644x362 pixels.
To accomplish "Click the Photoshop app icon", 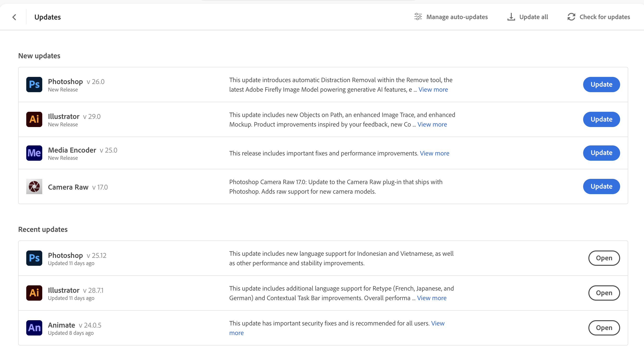I will 34,84.
